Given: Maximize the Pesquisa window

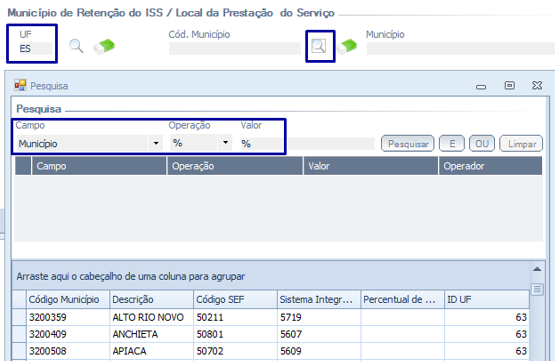Looking at the screenshot, I should pos(509,85).
